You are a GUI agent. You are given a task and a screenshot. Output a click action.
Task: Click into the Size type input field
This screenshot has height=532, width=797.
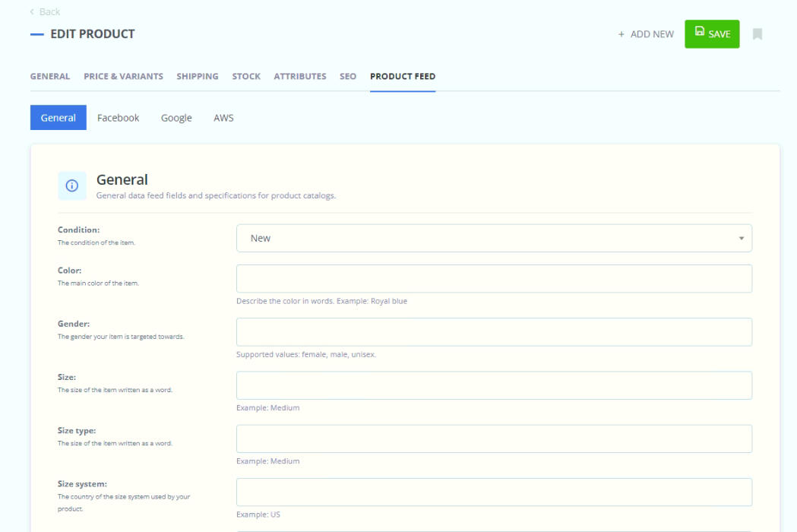point(494,439)
